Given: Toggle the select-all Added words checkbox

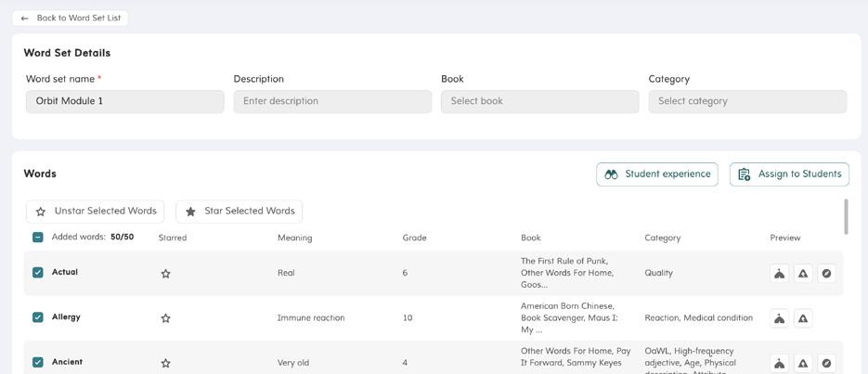Looking at the screenshot, I should coord(38,238).
